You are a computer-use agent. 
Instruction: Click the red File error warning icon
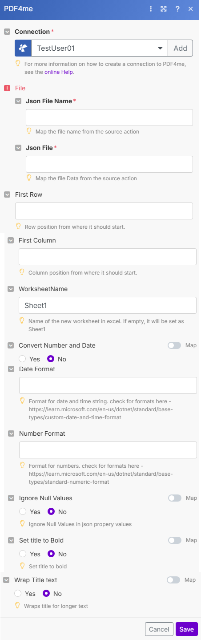click(x=7, y=88)
